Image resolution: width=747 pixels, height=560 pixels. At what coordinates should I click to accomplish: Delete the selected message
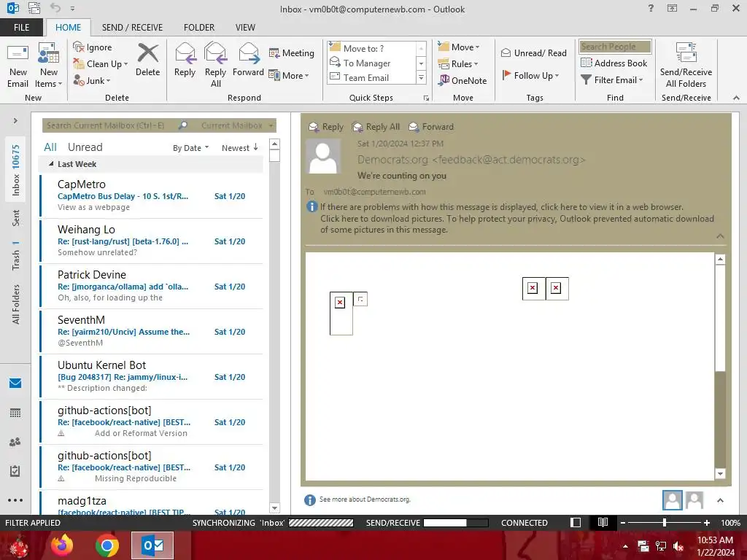point(147,60)
